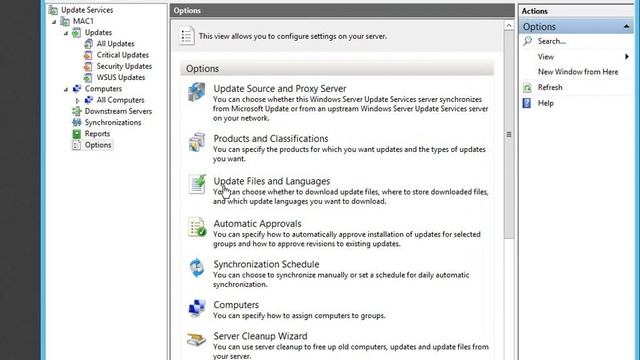
Task: Click the Search magnifier icon in Actions
Action: pyautogui.click(x=527, y=41)
